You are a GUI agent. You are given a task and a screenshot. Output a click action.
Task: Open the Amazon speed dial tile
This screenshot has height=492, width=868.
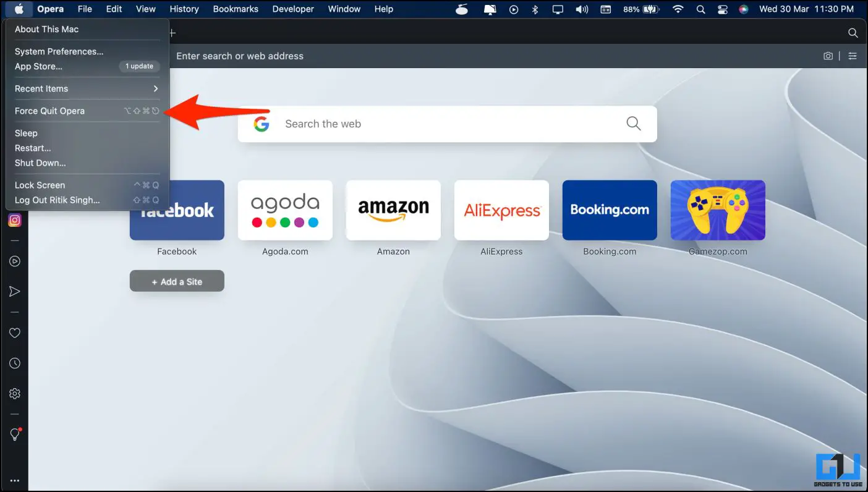point(393,210)
